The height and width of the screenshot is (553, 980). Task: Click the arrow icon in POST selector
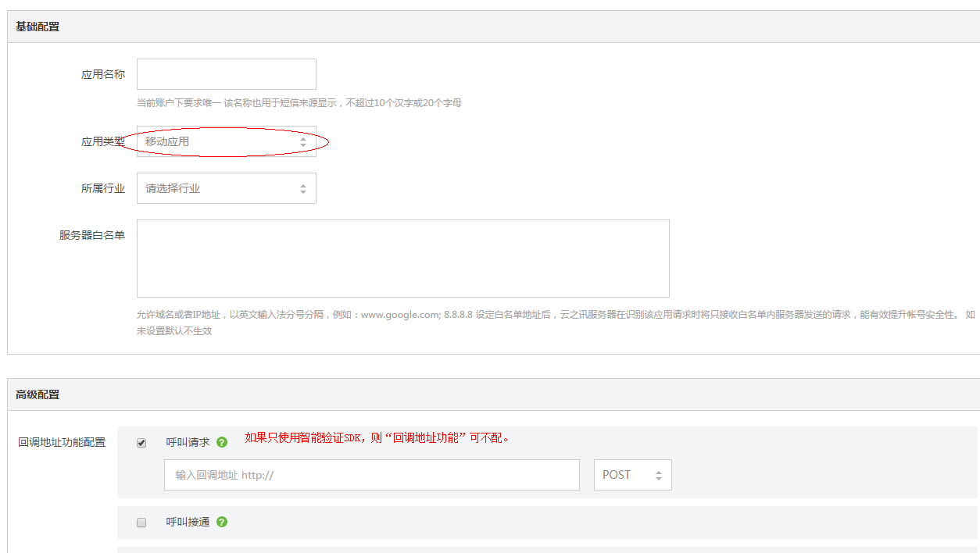(659, 475)
